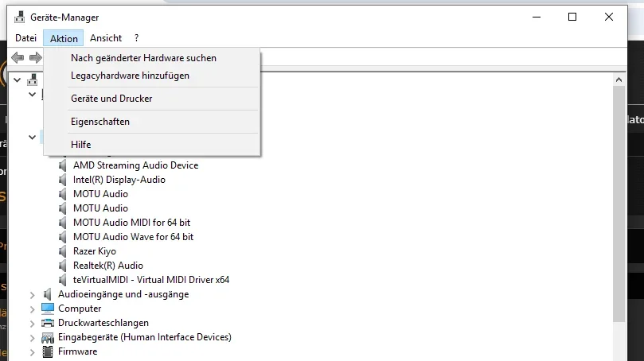The height and width of the screenshot is (361, 644).
Task: Expand Audioeingänge und -ausgänge category
Action: [x=32, y=294]
